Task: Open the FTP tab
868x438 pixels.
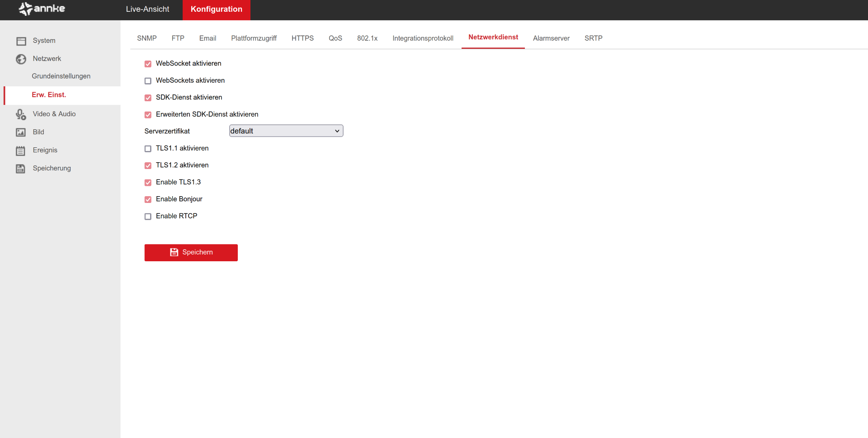Action: [178, 38]
